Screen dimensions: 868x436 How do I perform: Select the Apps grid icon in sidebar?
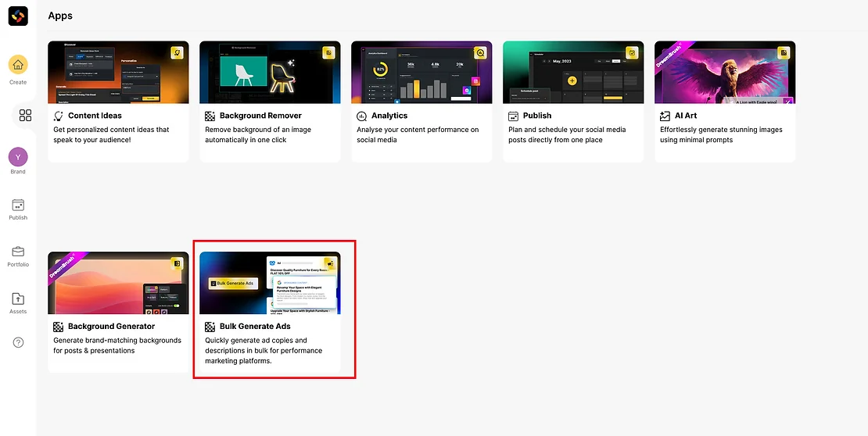26,115
